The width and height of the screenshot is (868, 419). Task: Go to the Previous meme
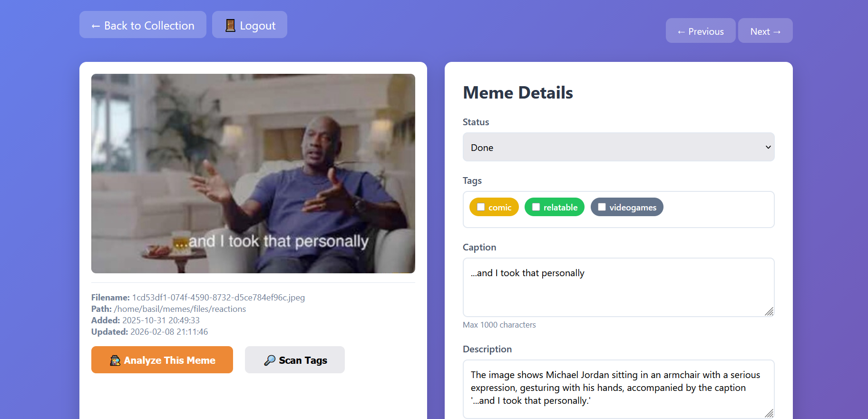(701, 30)
